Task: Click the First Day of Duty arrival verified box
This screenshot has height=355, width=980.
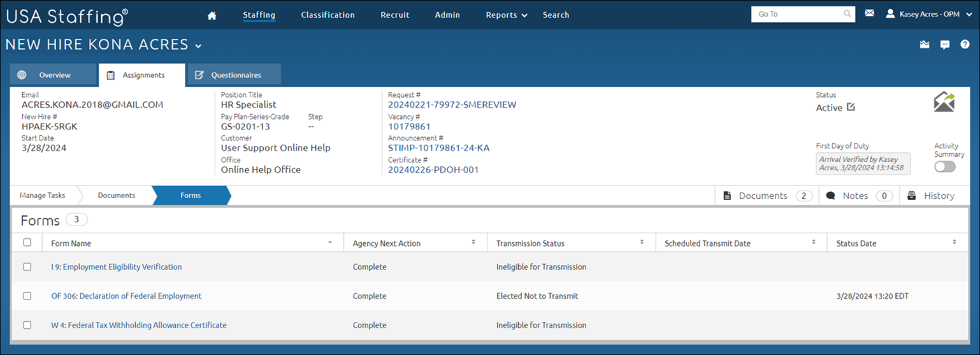Action: tap(863, 164)
